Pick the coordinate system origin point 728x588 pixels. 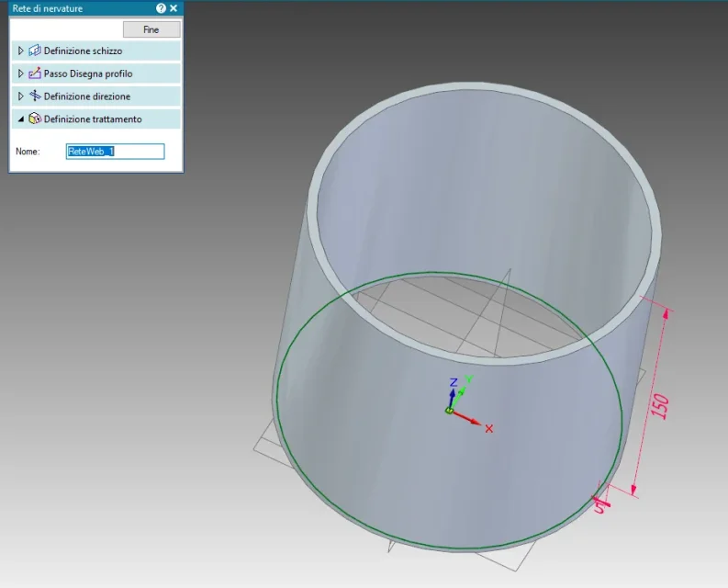coord(450,410)
